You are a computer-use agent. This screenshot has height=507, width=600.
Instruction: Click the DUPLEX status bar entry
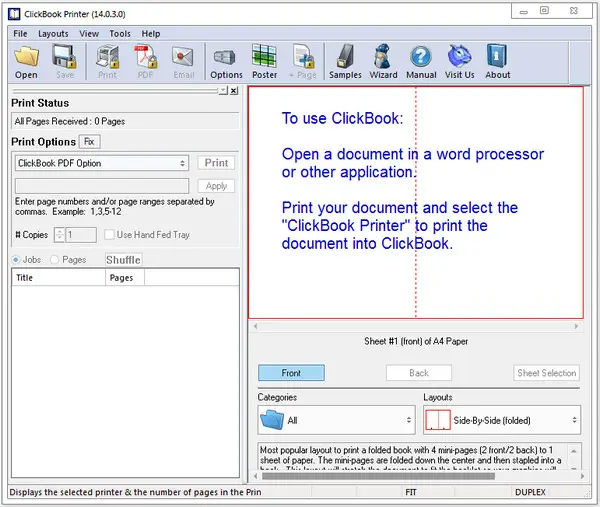click(530, 492)
